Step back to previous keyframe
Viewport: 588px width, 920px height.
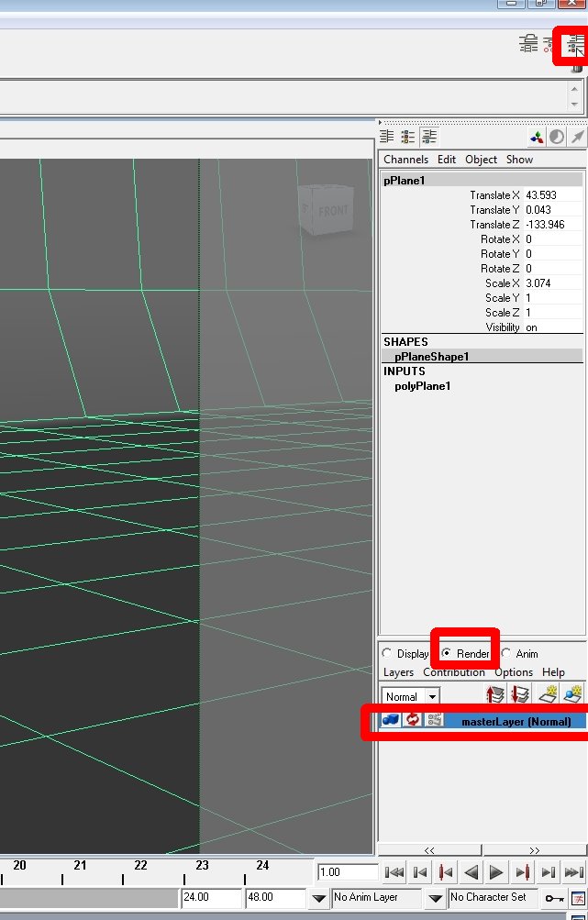pyautogui.click(x=446, y=872)
